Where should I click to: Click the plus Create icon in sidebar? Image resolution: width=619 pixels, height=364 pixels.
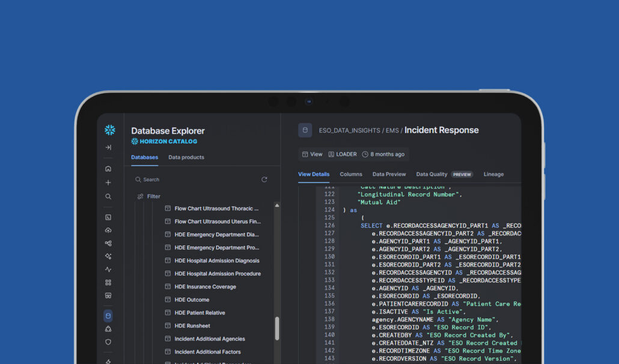coord(108,183)
